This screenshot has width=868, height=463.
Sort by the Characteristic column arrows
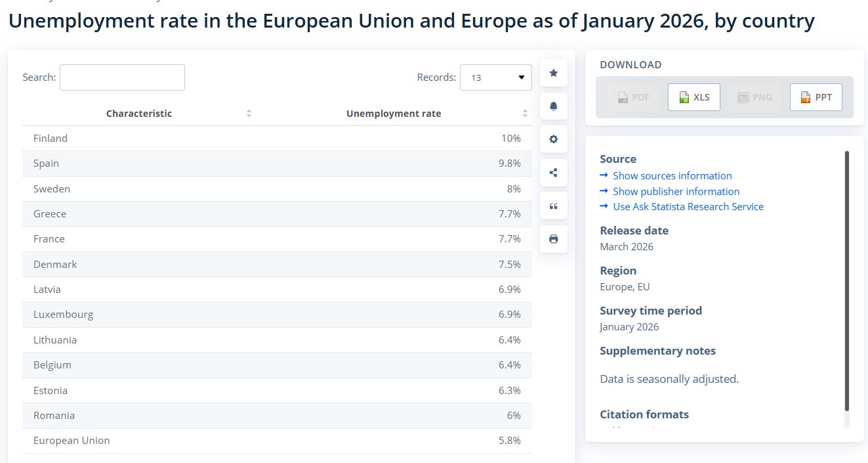pos(249,114)
